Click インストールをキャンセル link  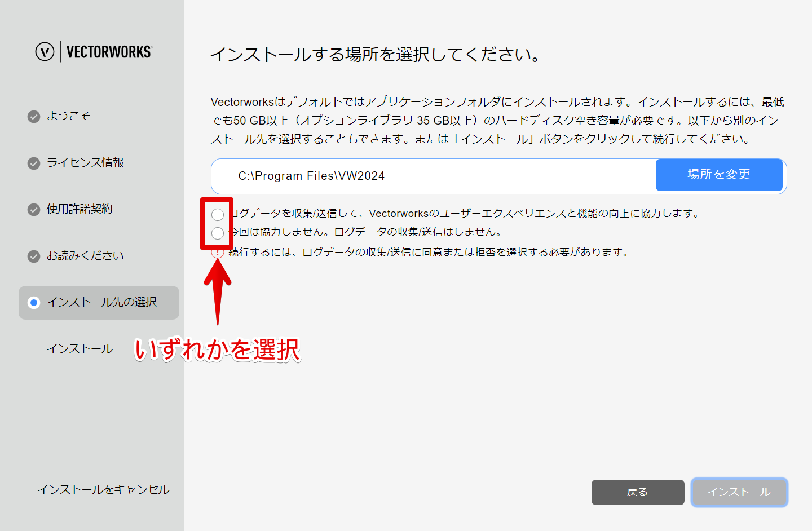pyautogui.click(x=103, y=490)
